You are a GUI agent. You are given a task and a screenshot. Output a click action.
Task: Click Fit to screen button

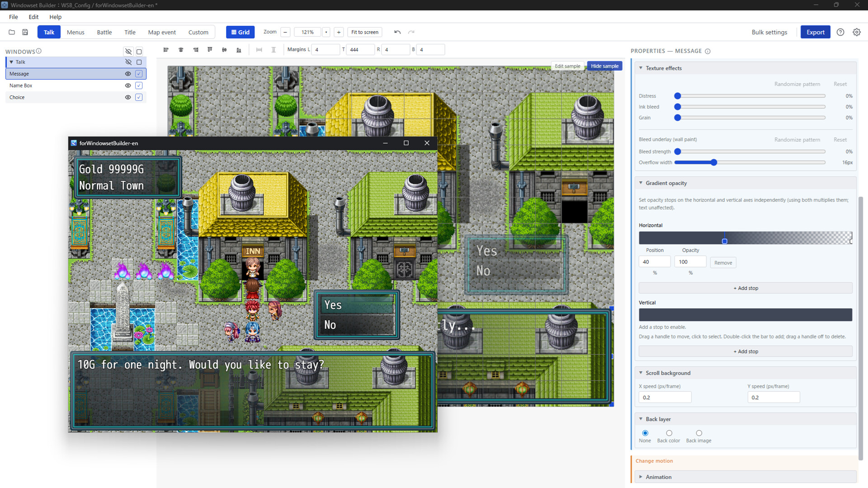point(365,32)
